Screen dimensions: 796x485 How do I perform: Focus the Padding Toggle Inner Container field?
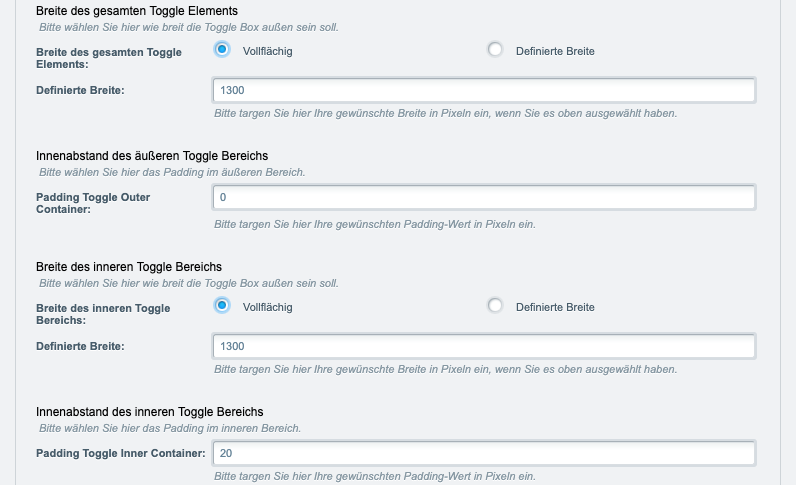click(484, 454)
